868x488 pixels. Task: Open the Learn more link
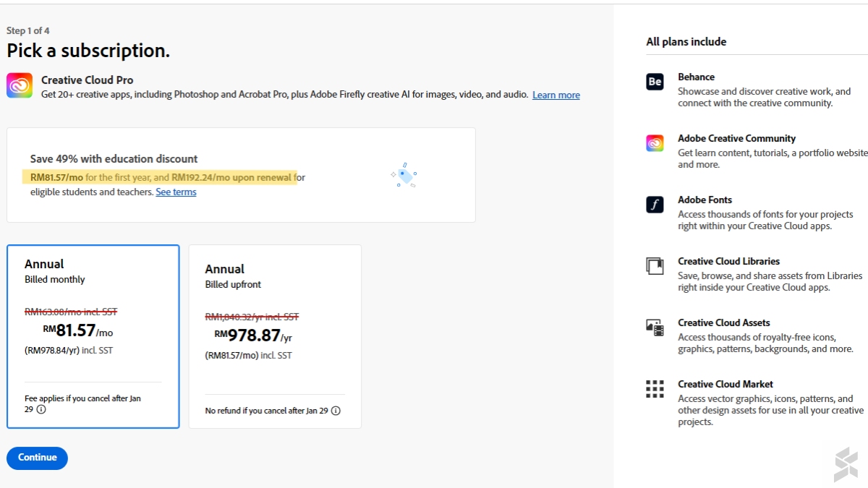pos(556,95)
